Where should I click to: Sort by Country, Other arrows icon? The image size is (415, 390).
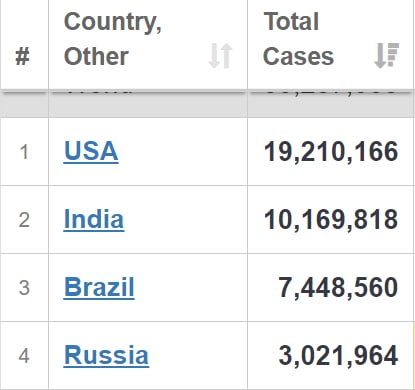point(220,56)
